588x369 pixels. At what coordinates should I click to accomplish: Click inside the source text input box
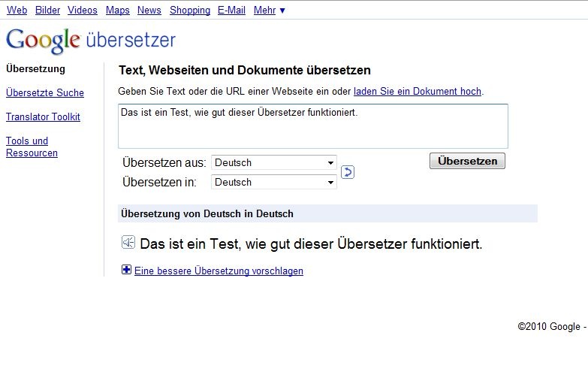click(x=313, y=126)
